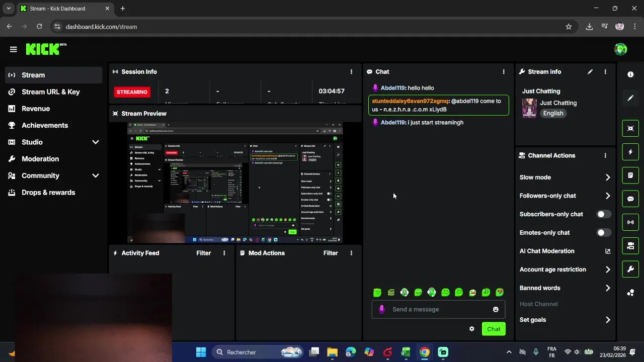This screenshot has width=644, height=362.
Task: Expand the Community sidebar section
Action: [96, 175]
